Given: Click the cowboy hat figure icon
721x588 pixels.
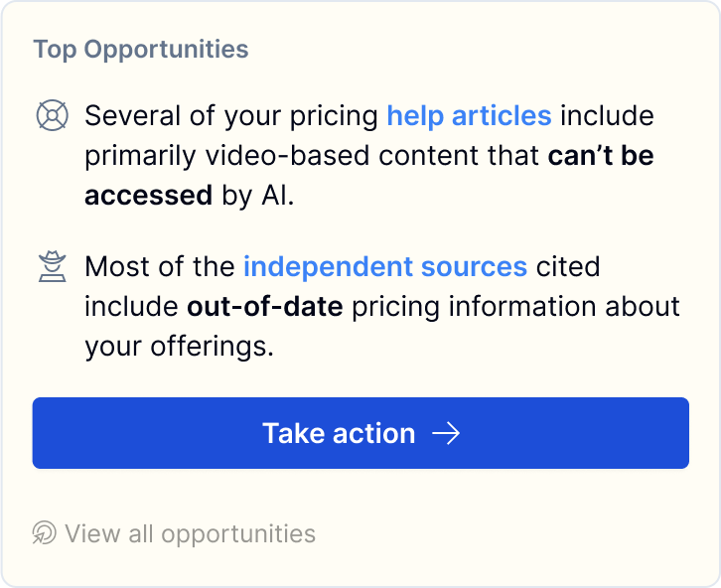Looking at the screenshot, I should click(53, 266).
